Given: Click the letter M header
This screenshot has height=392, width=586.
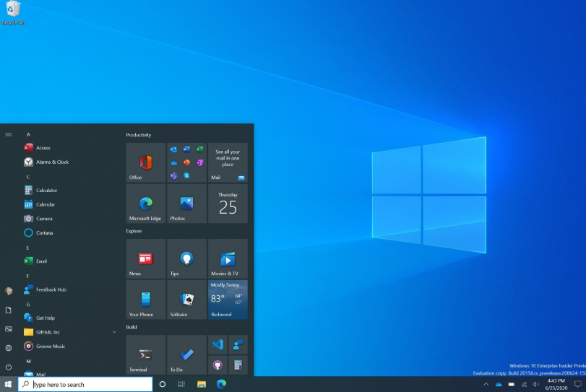Looking at the screenshot, I should click(28, 362).
